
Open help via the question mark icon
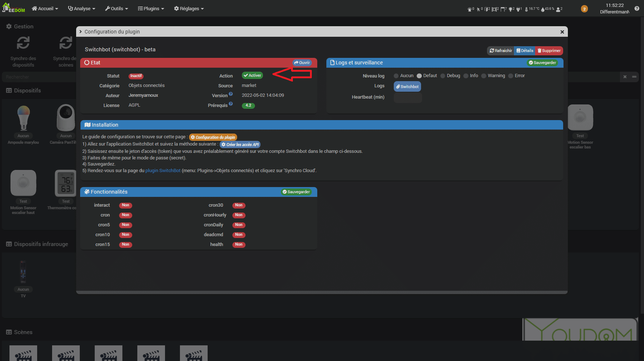[637, 8]
